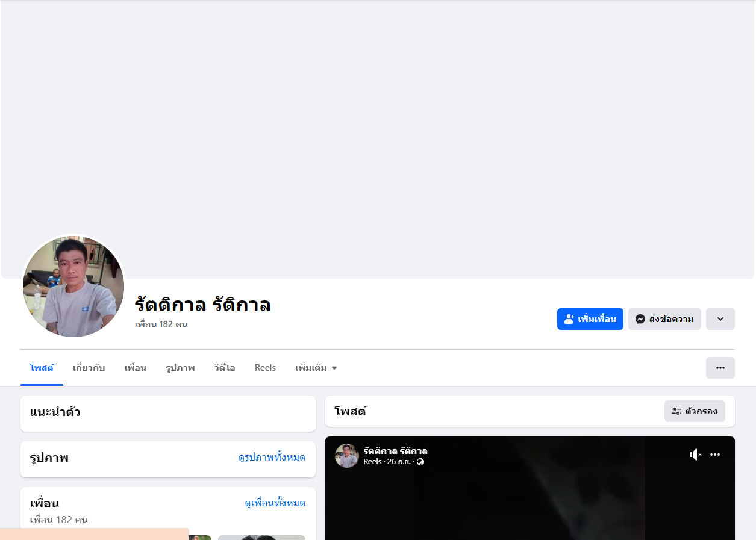Click the small avatar on the reel post

347,456
